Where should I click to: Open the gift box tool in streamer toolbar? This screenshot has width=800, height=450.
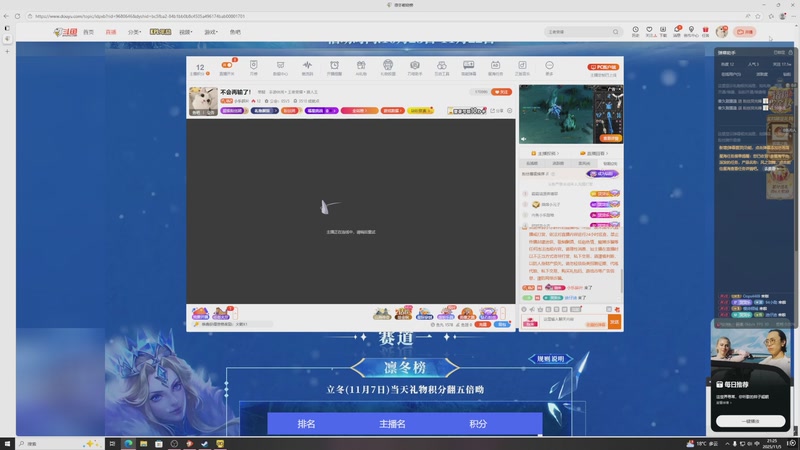click(361, 65)
